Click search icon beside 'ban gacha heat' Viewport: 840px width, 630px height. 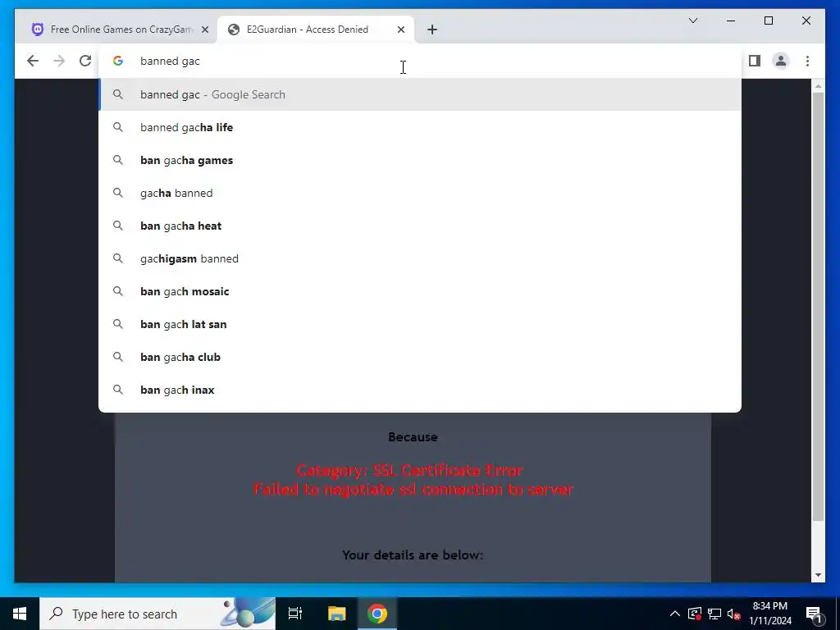pos(118,226)
